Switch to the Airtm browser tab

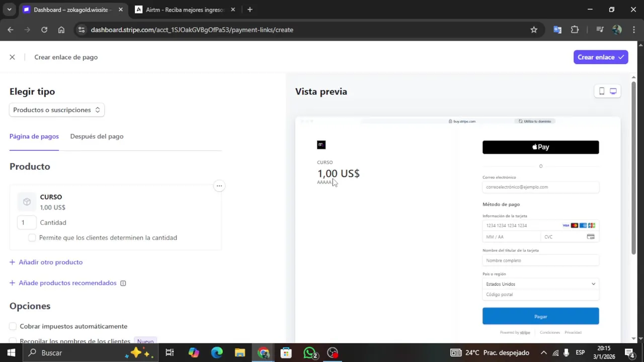[185, 10]
